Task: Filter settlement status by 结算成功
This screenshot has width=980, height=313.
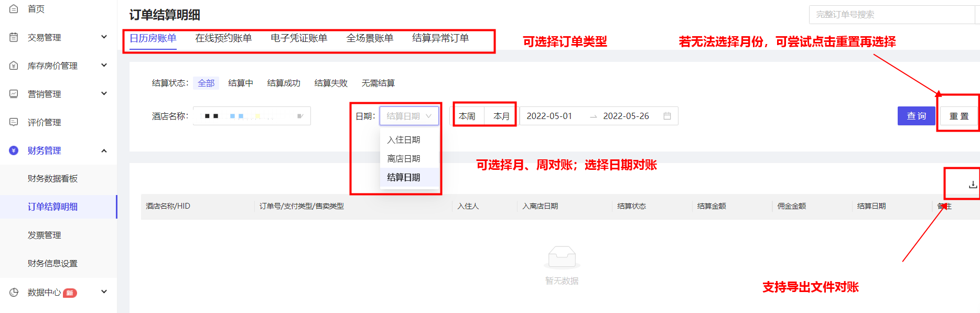Action: tap(284, 83)
